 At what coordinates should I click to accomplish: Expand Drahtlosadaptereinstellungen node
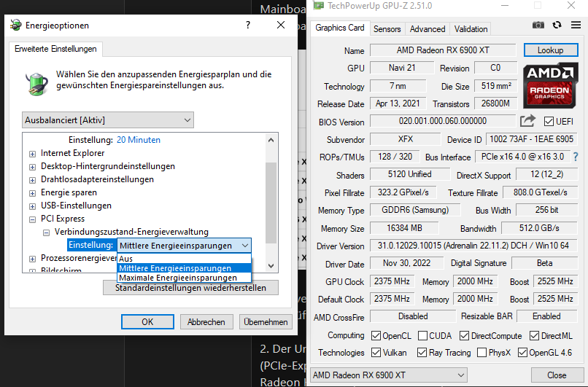(x=33, y=180)
